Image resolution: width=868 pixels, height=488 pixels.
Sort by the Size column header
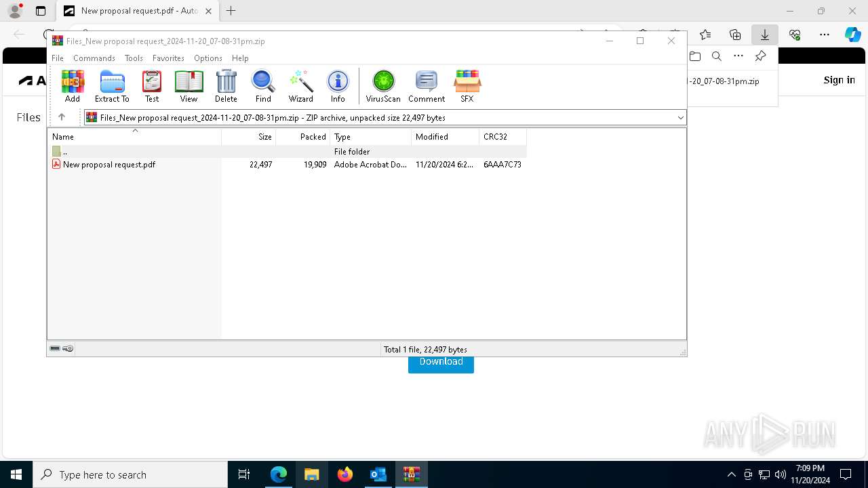249,136
